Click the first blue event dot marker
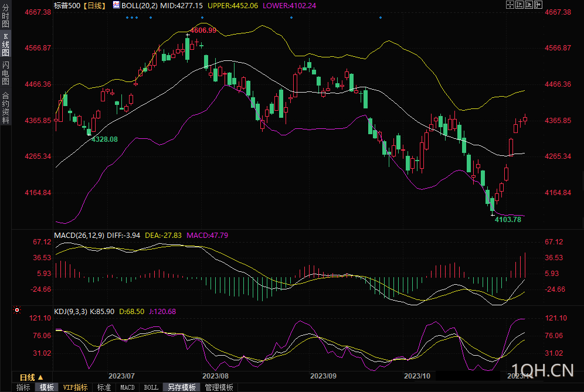The height and width of the screenshot is (392, 584). click(127, 17)
